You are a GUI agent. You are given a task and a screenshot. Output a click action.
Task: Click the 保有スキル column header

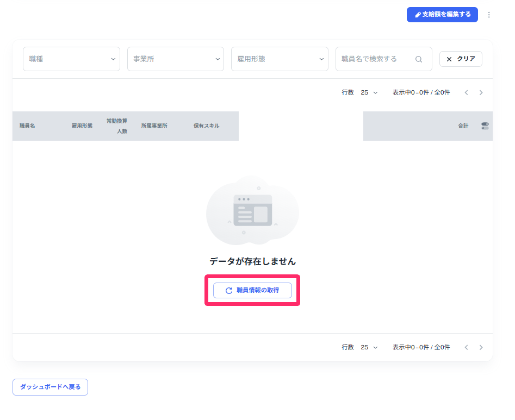(207, 126)
